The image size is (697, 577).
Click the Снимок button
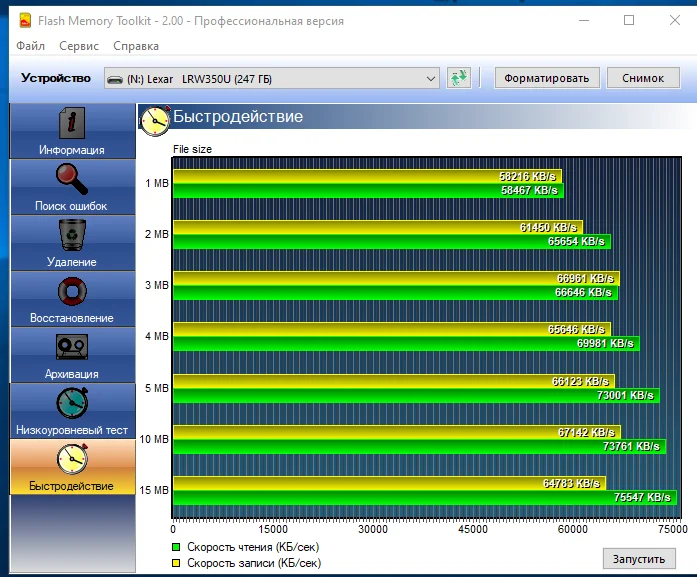[x=643, y=78]
